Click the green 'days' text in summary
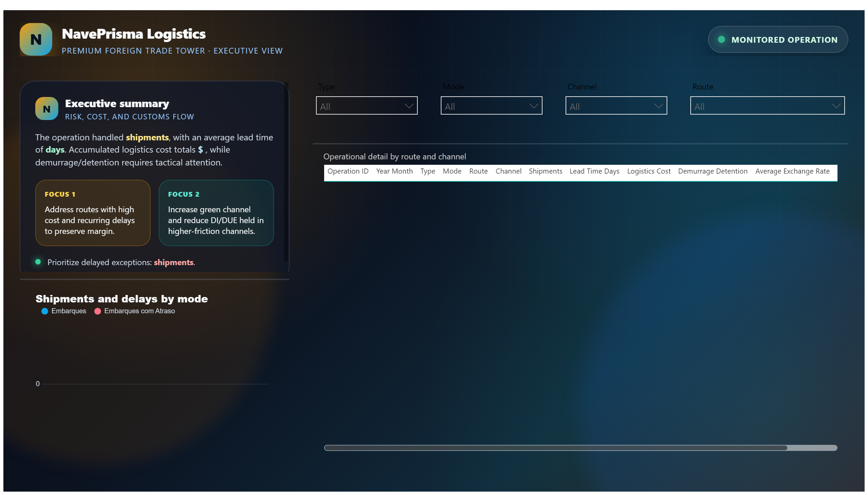Viewport: 868px width, 495px height. [55, 150]
